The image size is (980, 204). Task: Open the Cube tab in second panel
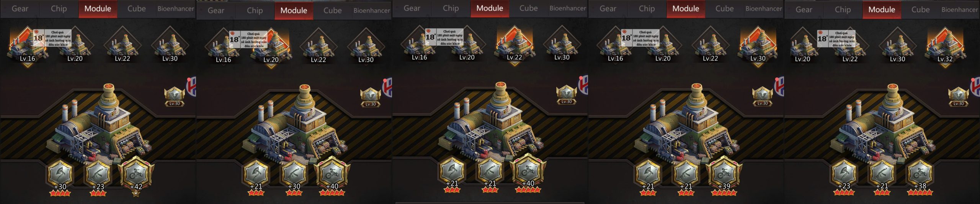332,10
